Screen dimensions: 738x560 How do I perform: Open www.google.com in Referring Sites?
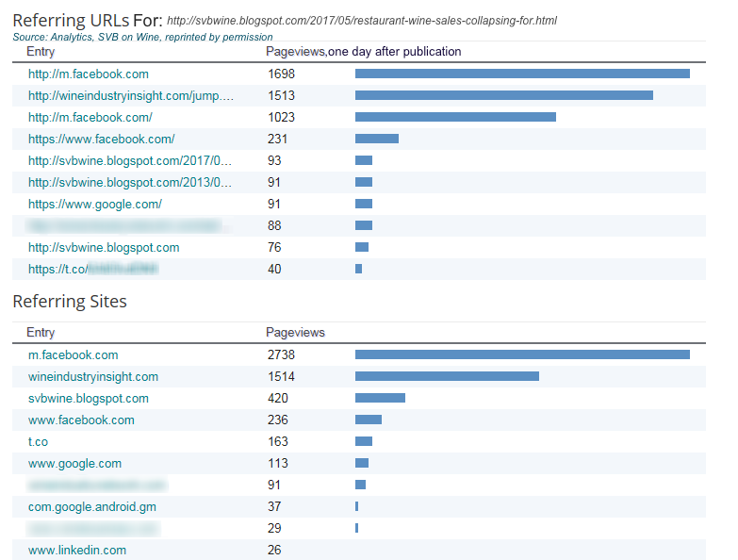click(74, 463)
